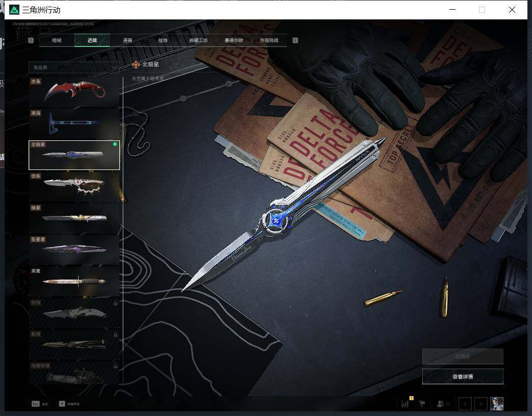Click the lock icon on the 电锯惊魂 skin
Image resolution: width=532 pixels, height=416 pixels.
point(116,366)
